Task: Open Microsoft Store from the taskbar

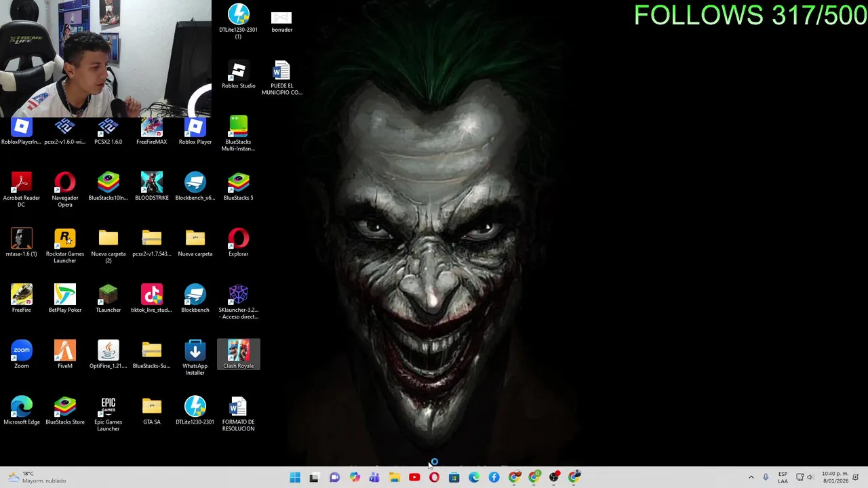Action: pos(454,477)
